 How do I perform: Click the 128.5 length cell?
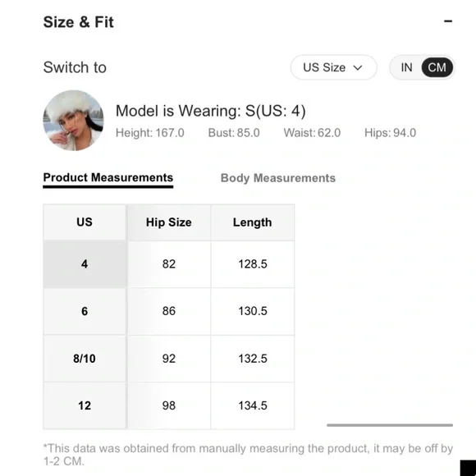[x=252, y=263]
